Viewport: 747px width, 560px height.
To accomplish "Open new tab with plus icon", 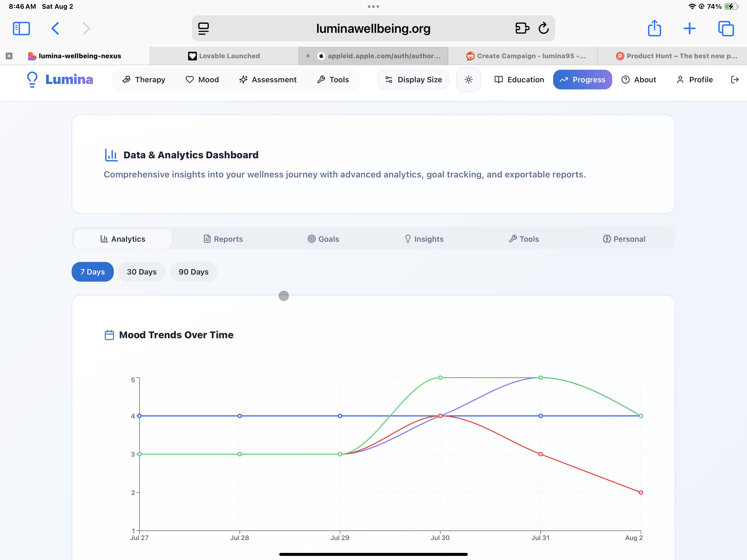I will 689,28.
